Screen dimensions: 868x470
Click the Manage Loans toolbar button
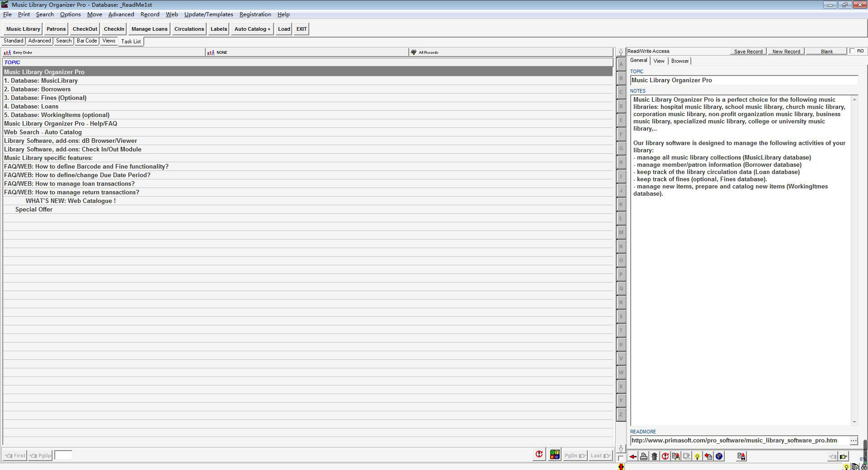tap(149, 29)
